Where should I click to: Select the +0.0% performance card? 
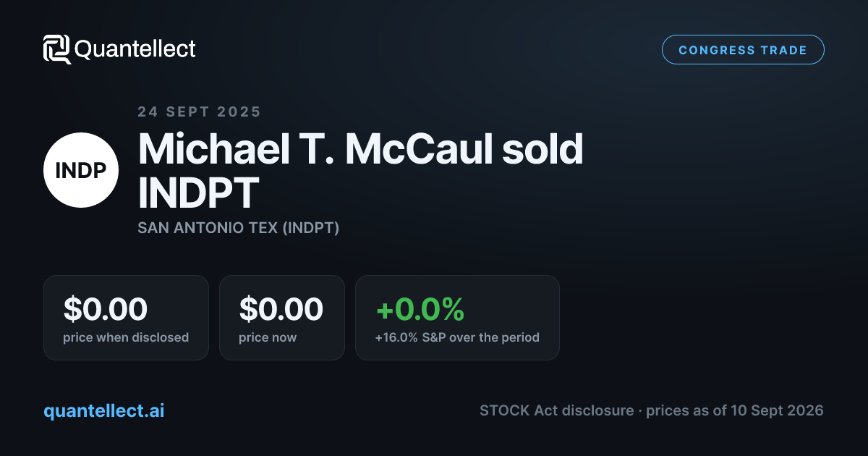click(x=457, y=318)
